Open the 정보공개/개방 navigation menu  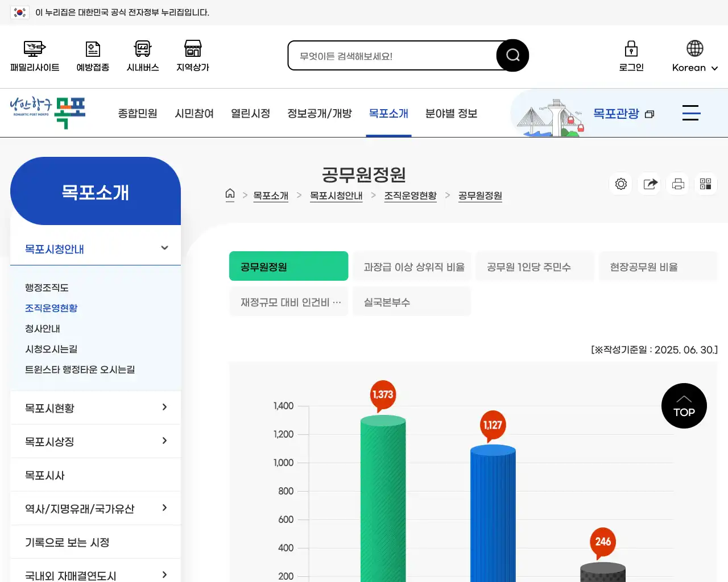coord(320,113)
